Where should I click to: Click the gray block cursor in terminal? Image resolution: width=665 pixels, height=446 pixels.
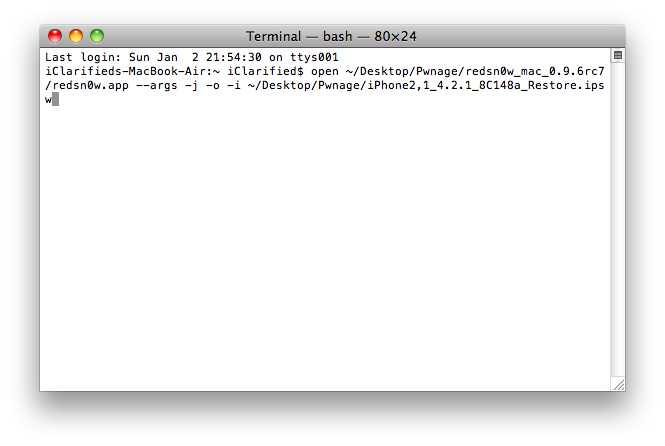[55, 100]
